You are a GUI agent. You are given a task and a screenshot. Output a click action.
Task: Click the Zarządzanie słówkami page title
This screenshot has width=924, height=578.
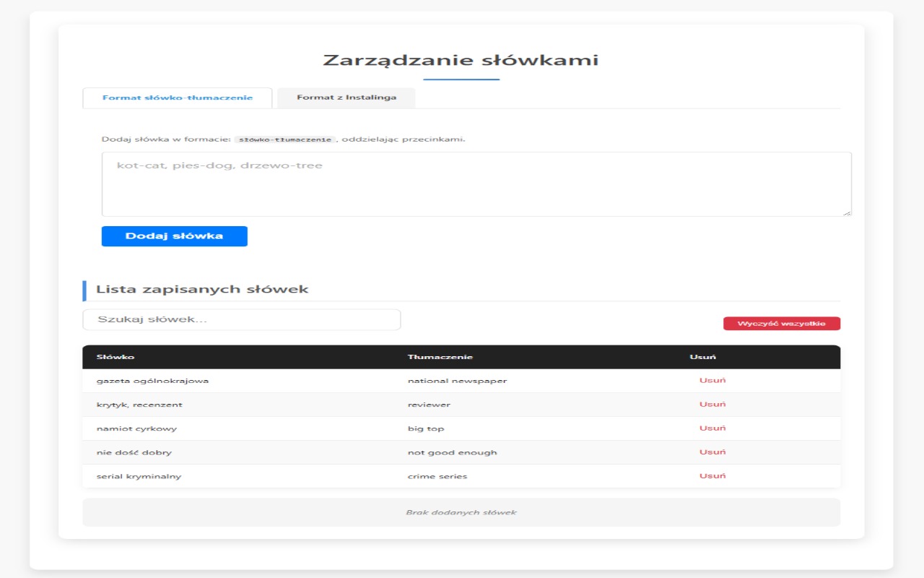point(461,59)
